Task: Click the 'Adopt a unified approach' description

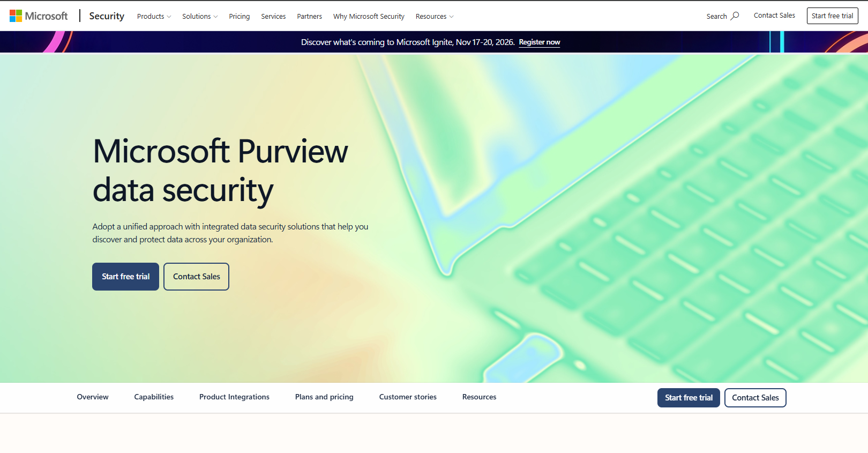Action: click(230, 233)
